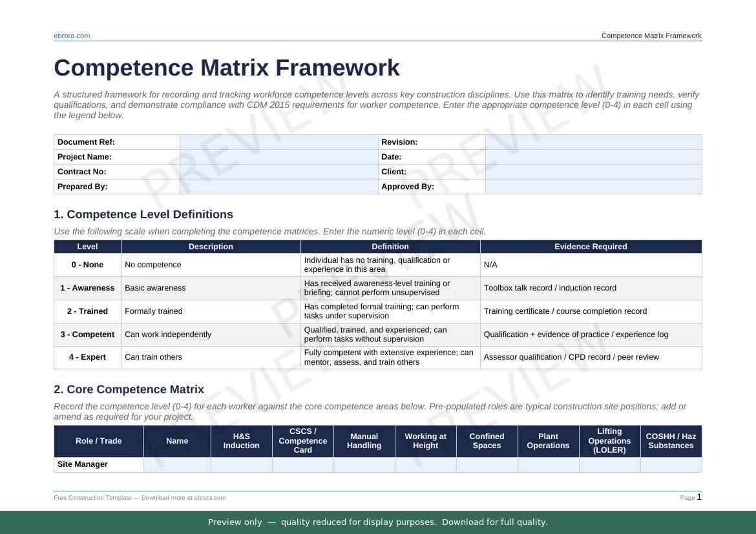The width and height of the screenshot is (756, 534).
Task: Select the '4 - Expert' level cell
Action: tap(87, 357)
